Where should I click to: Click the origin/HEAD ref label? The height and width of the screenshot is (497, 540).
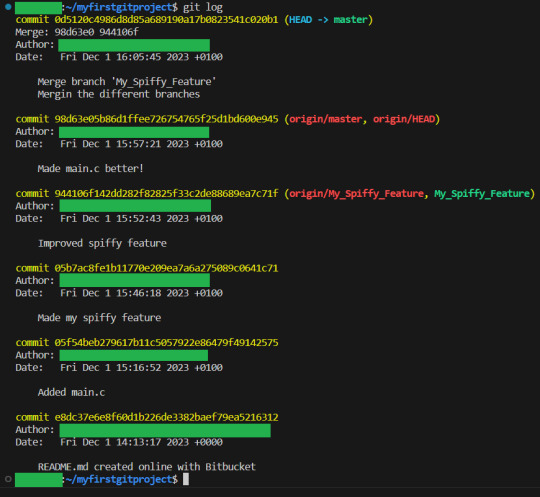[x=404, y=119]
